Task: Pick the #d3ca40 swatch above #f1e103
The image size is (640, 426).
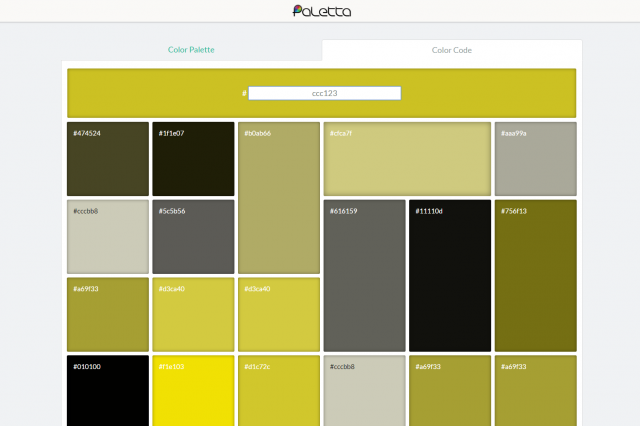Action: (193, 314)
